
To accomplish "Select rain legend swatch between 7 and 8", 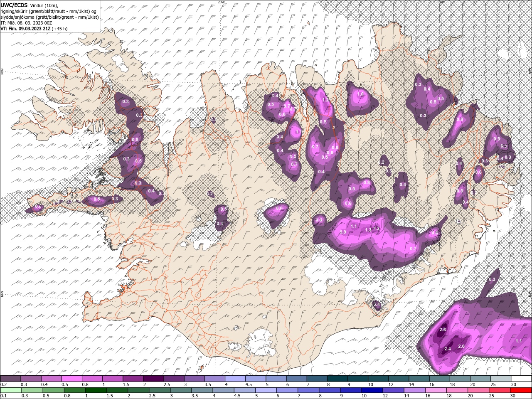I will tap(308, 390).
